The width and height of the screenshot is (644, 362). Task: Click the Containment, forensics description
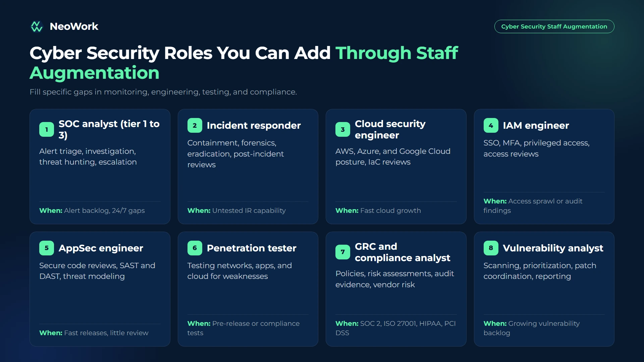pyautogui.click(x=235, y=154)
